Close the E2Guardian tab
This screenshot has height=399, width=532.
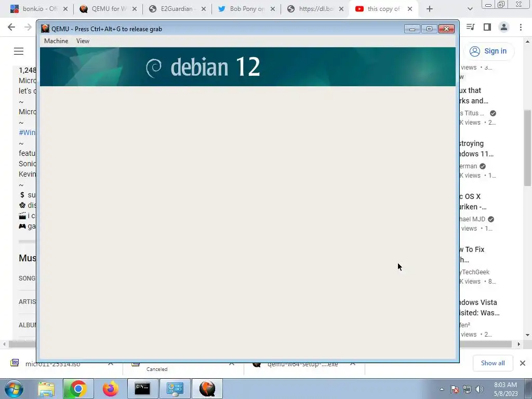[204, 9]
